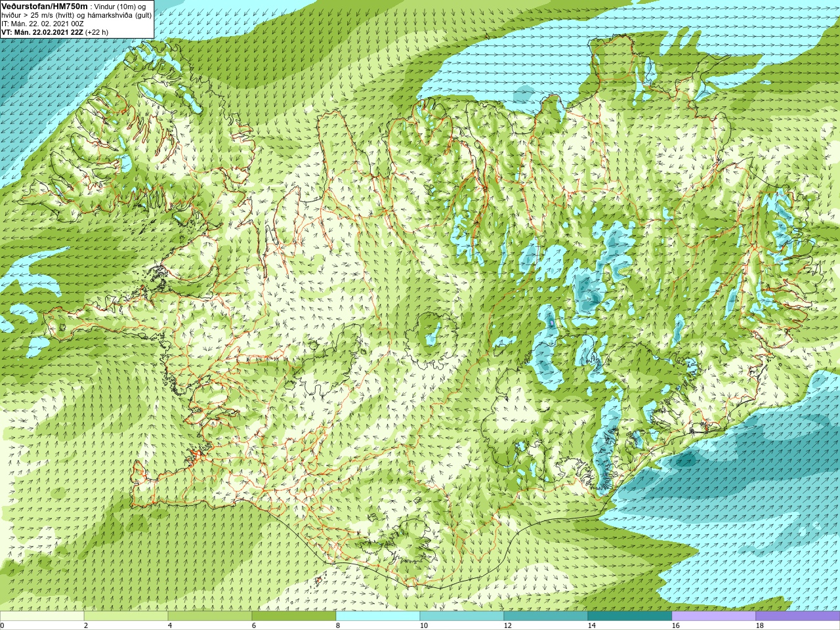Click the scale label "6"
Viewport: 840px width, 630px height.
(x=254, y=625)
